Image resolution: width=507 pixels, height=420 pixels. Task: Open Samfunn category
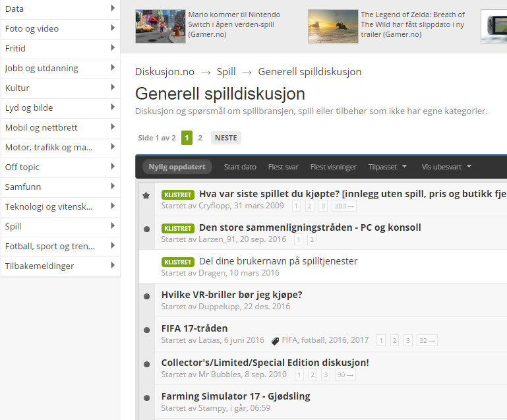61,187
